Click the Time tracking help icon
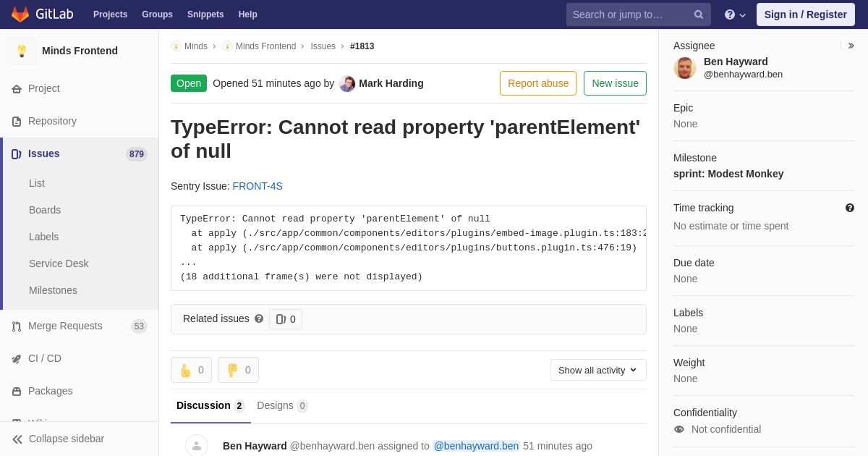The image size is (868, 456). (850, 208)
